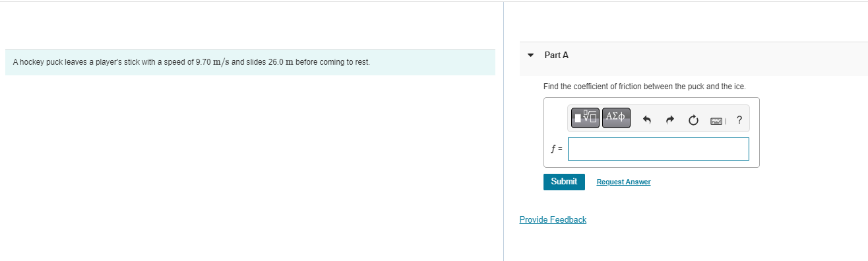The height and width of the screenshot is (261, 868).
Task: Click the 'Find the coefficient of friction' prompt
Action: [644, 87]
